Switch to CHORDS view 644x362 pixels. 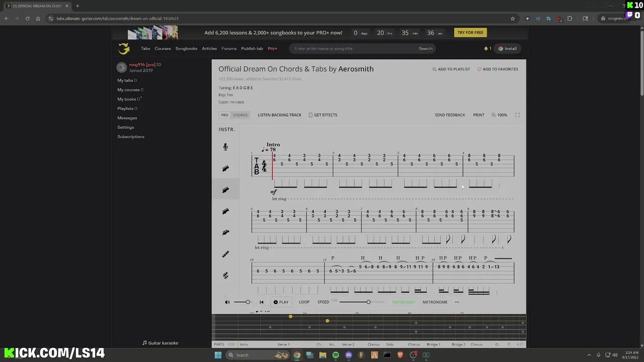click(240, 115)
